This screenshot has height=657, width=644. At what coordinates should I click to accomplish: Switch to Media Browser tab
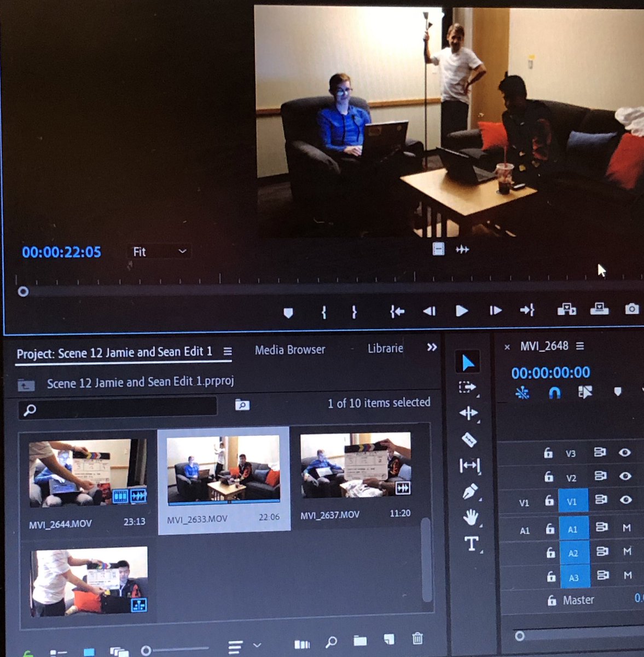(x=290, y=349)
